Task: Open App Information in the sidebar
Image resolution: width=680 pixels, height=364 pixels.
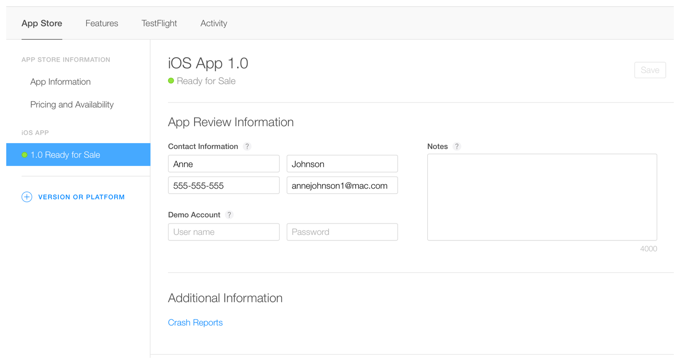Action: pyautogui.click(x=60, y=82)
